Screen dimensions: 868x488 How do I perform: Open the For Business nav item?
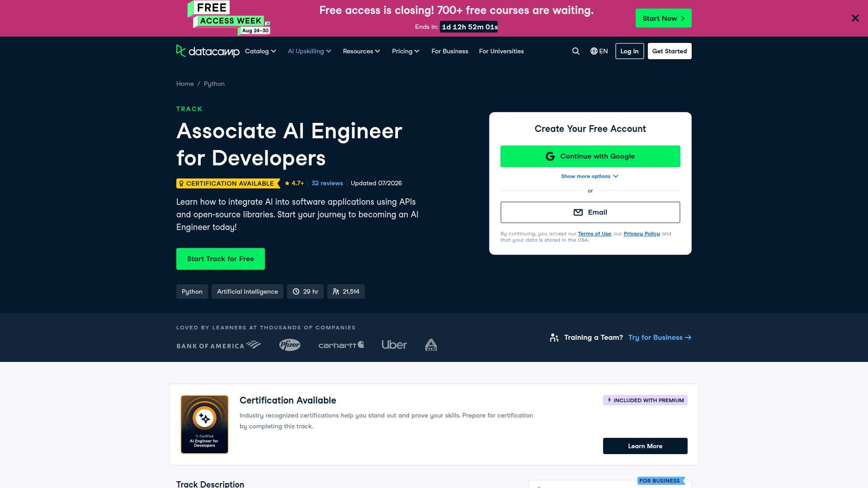[x=450, y=51]
